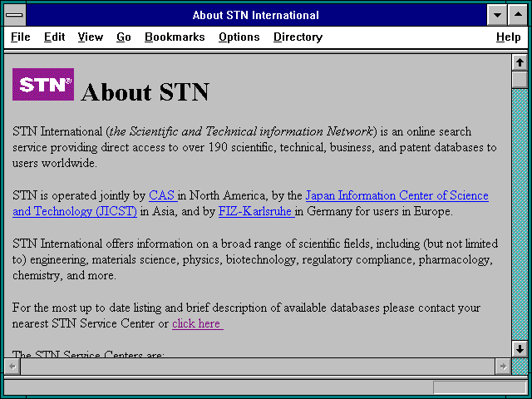This screenshot has width=532, height=399.
Task: Click the title bar text 'About STN International'
Action: tap(256, 15)
